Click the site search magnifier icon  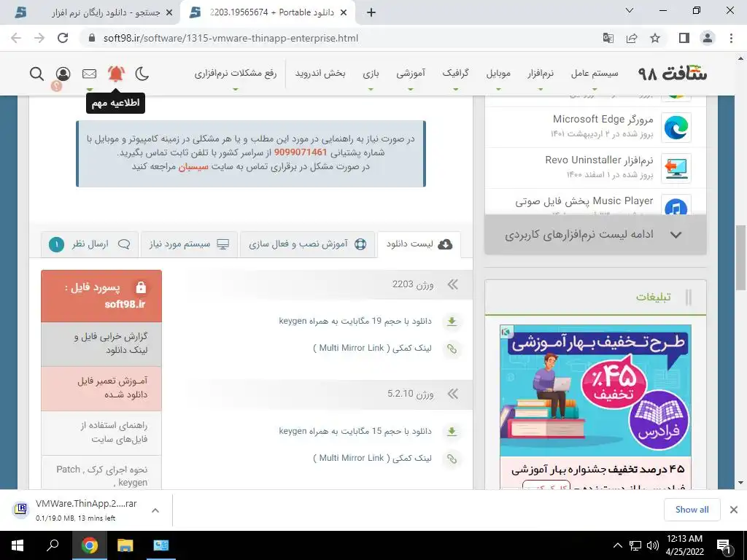[36, 74]
